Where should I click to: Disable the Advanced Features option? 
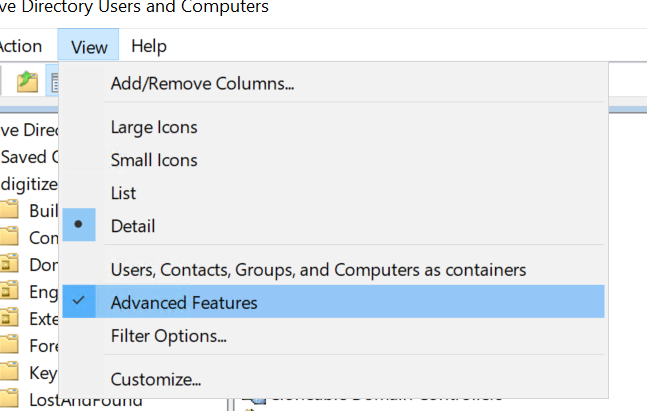pos(184,302)
